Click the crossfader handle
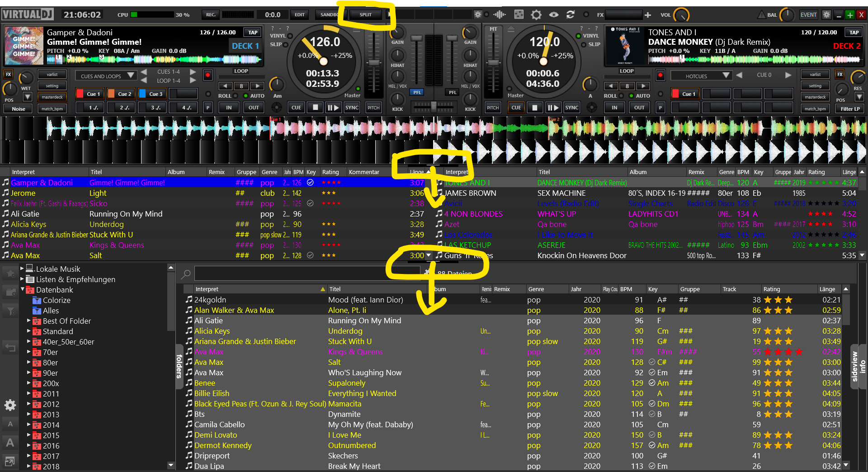 click(434, 107)
